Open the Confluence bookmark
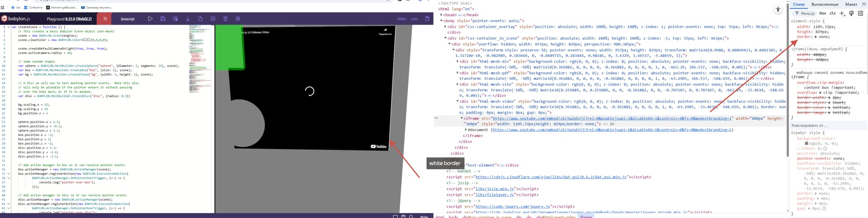 33,8
